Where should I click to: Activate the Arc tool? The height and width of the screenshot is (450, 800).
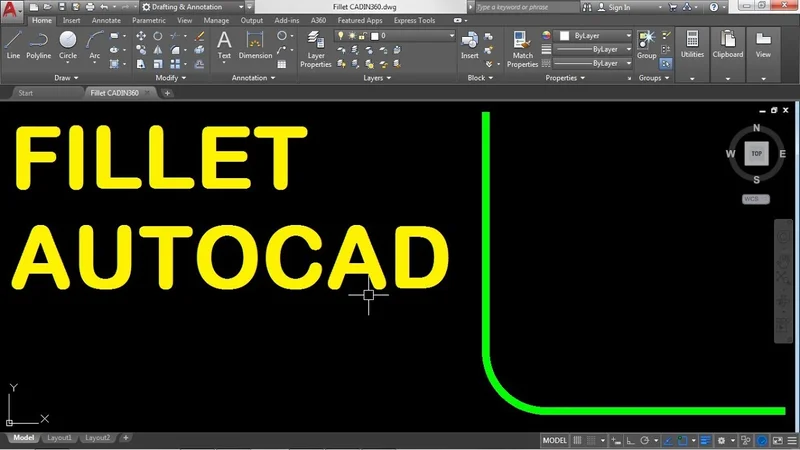[x=95, y=43]
